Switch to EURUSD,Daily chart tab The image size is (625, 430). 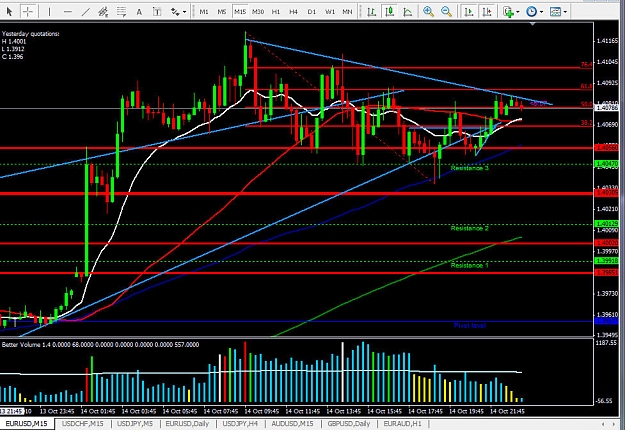click(x=187, y=424)
